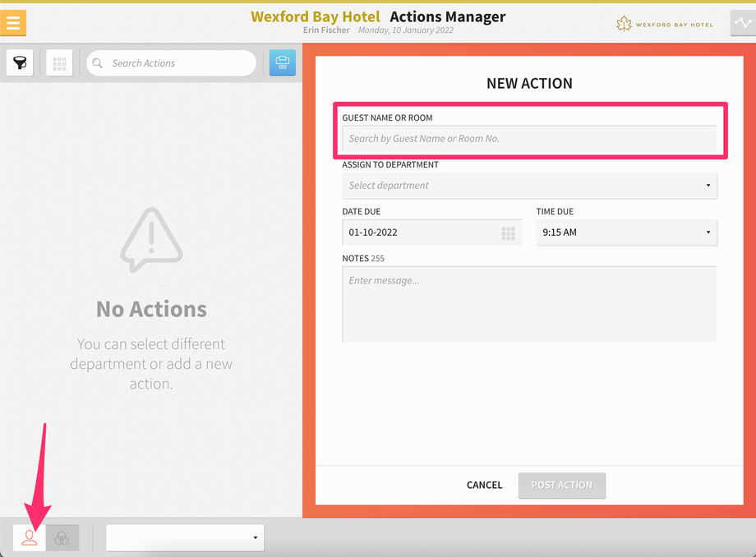
Task: Focus the Search Actions field
Action: (x=171, y=63)
